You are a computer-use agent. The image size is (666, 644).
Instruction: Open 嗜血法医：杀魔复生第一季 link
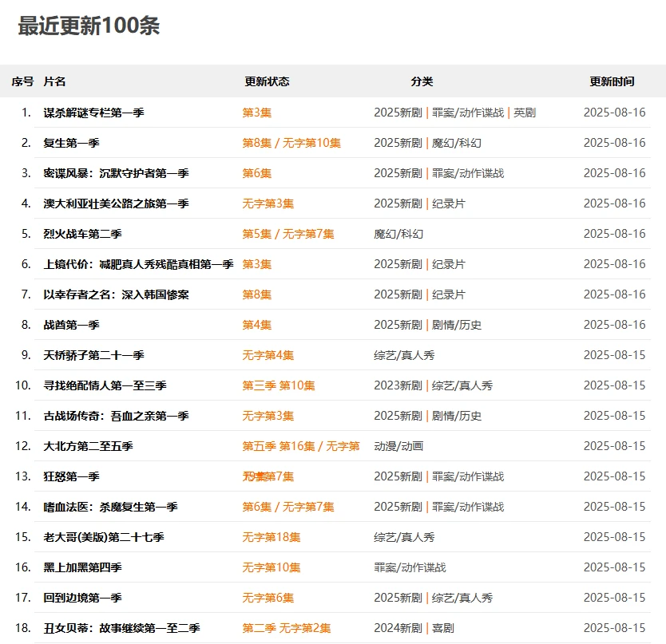click(x=110, y=507)
